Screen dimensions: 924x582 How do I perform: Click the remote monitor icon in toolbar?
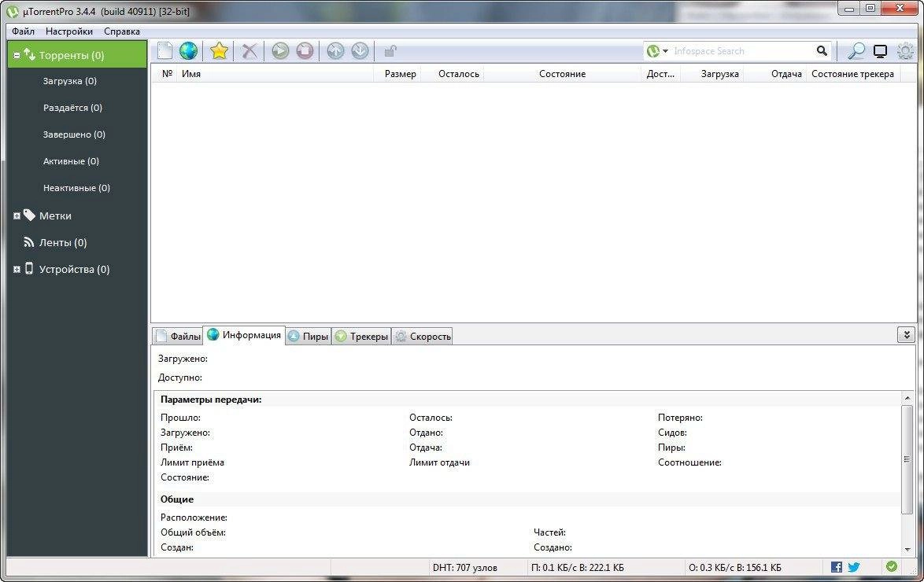pyautogui.click(x=881, y=52)
